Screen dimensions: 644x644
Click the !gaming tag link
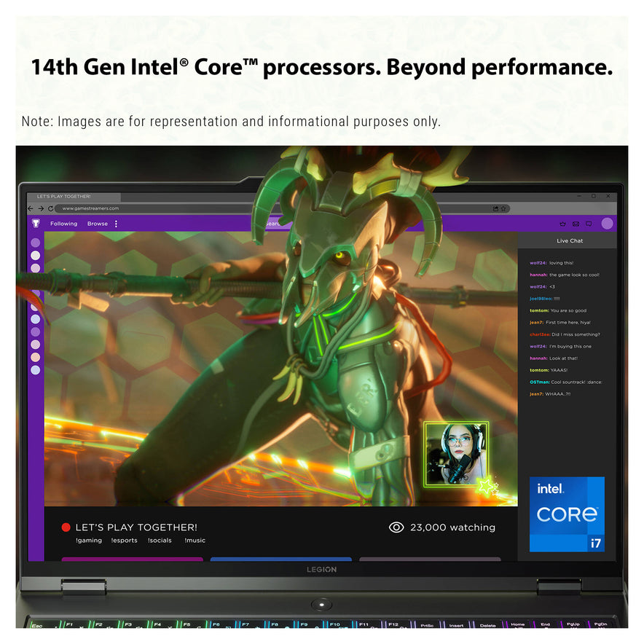click(88, 541)
